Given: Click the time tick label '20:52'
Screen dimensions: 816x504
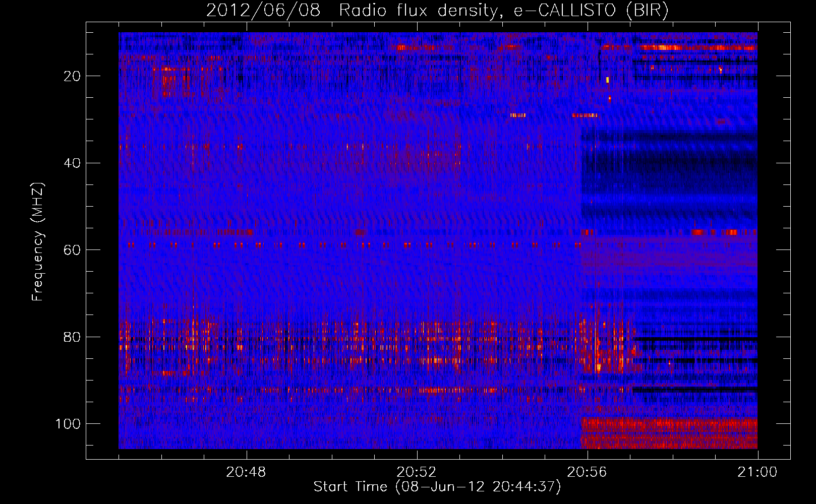Looking at the screenshot, I should [417, 472].
